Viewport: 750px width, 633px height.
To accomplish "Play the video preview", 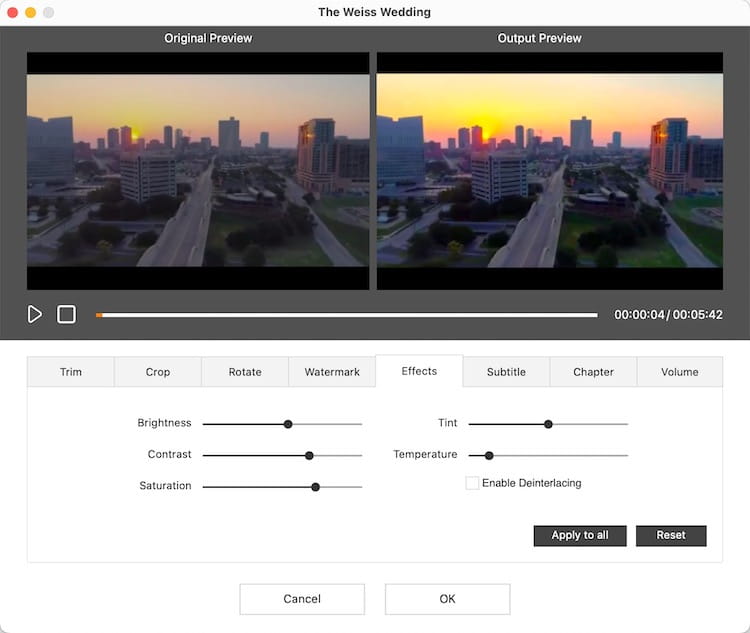I will [x=34, y=314].
